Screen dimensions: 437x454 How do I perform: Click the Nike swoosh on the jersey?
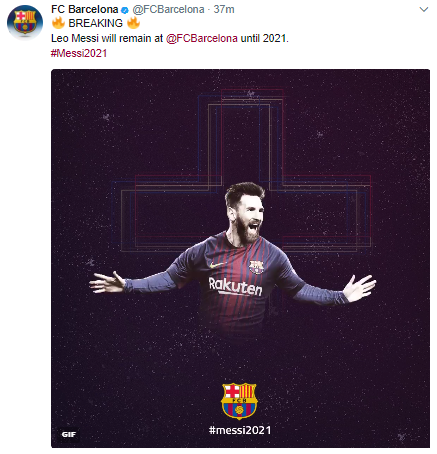217,265
